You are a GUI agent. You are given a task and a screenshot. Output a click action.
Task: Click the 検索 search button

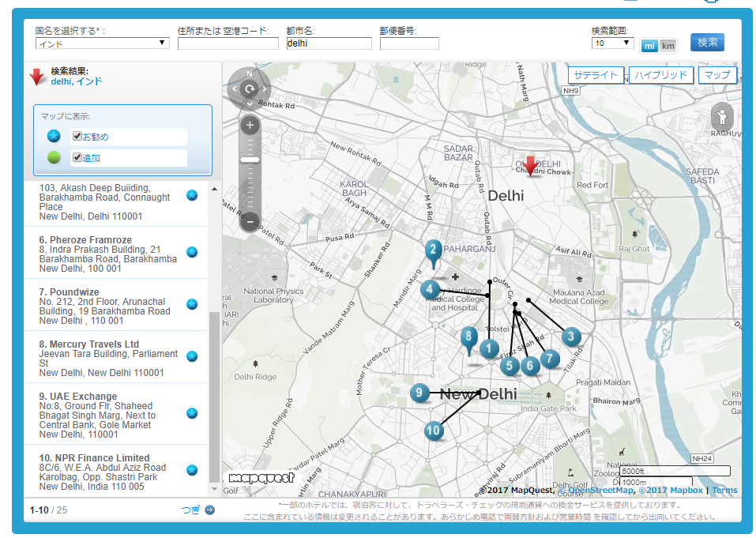coord(707,43)
